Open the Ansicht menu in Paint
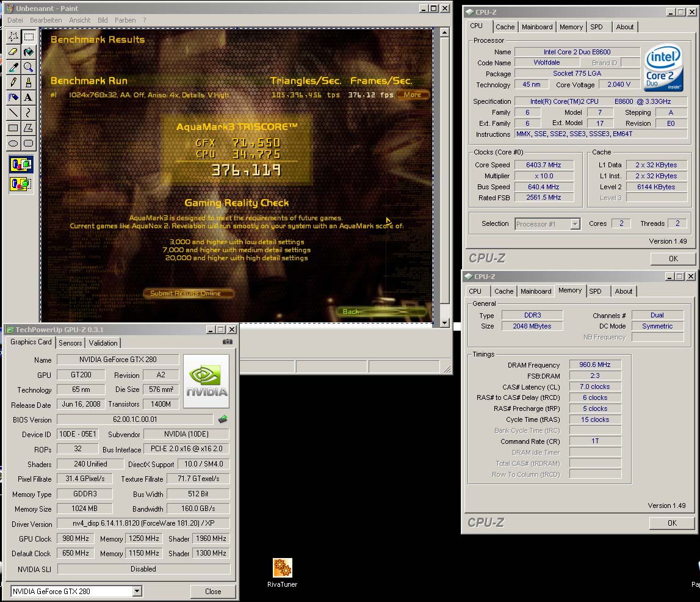700x602 pixels. 79,20
